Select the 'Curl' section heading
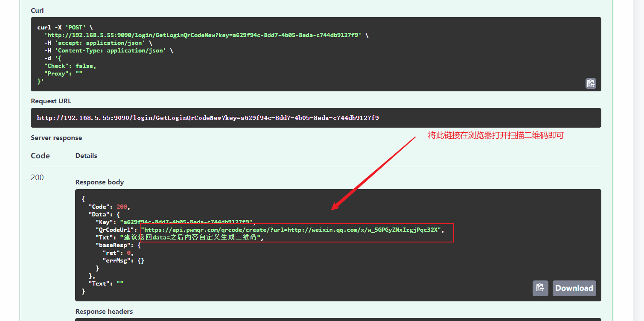644x321 pixels. point(37,10)
